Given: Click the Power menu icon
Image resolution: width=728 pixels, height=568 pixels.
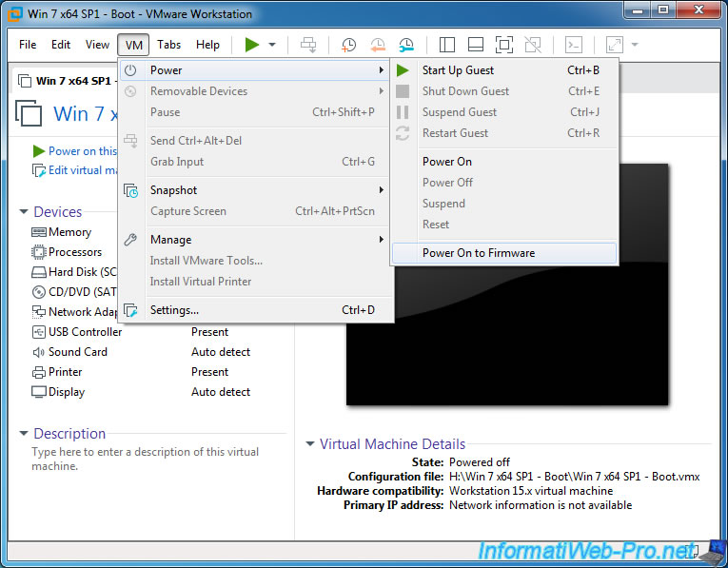Looking at the screenshot, I should (x=130, y=70).
